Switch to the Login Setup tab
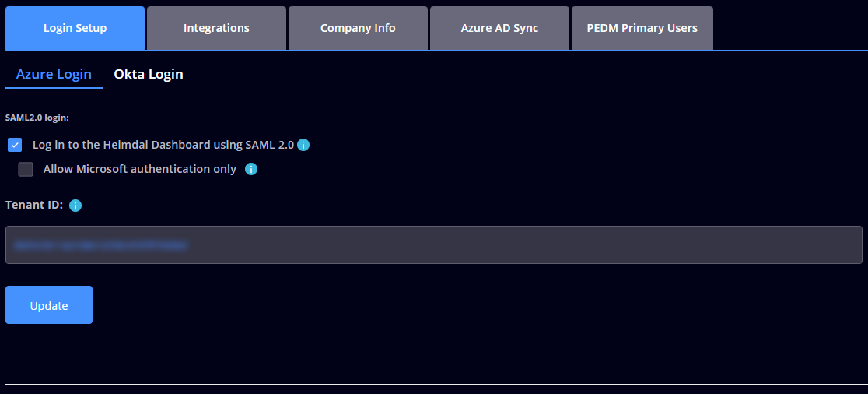The image size is (868, 394). (75, 28)
